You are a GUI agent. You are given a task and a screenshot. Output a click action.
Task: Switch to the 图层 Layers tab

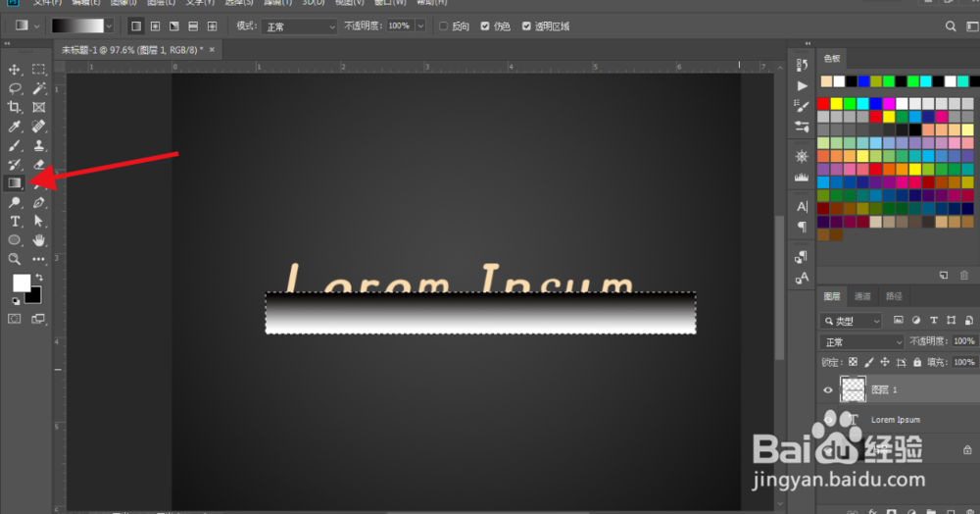pos(832,296)
